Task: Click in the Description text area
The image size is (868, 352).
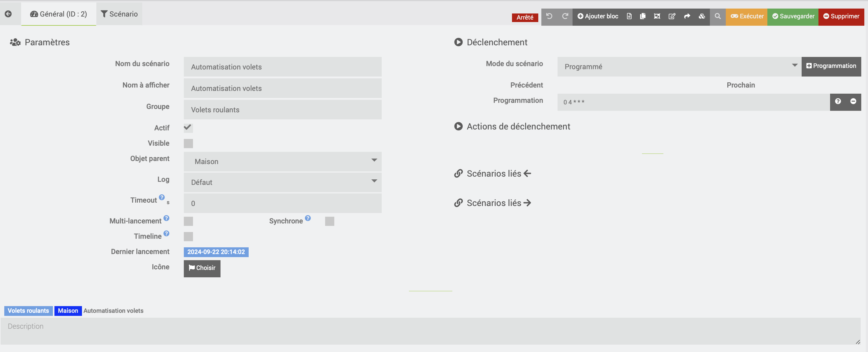Action: tap(430, 331)
